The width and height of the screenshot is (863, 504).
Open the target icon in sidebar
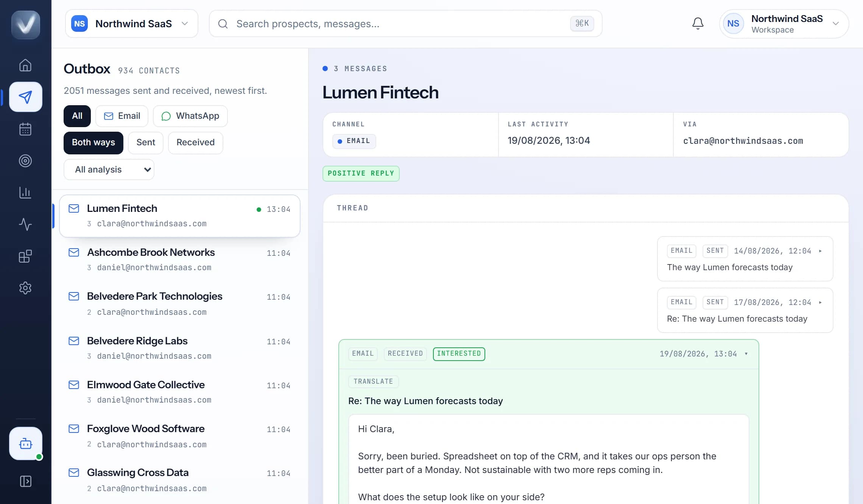(x=25, y=161)
